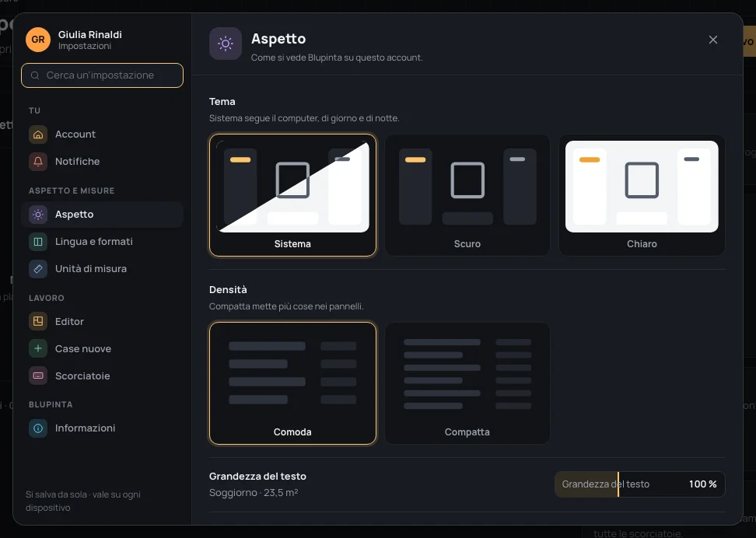Click the 'Compatta mette più cose' description
Screen dimensions: 756x538
tap(286, 306)
